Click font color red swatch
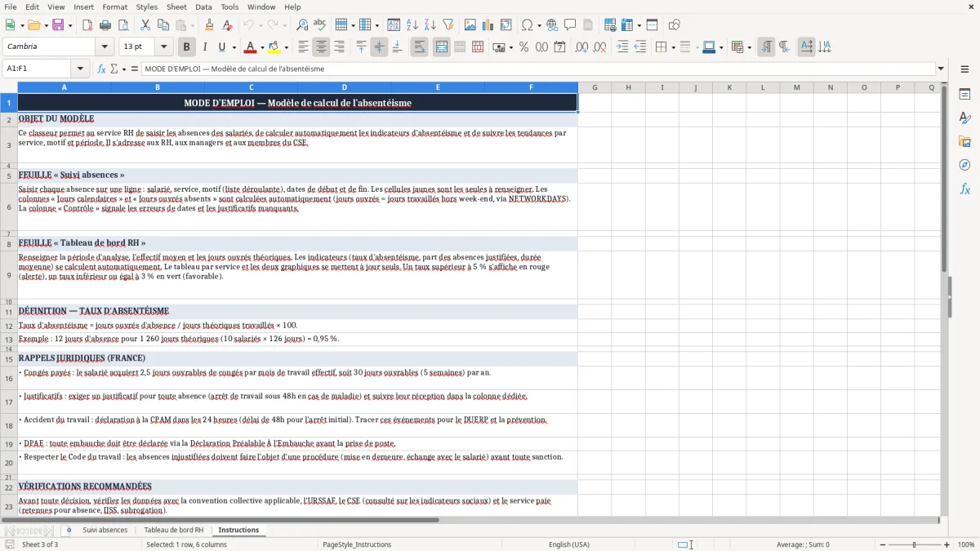Image resolution: width=980 pixels, height=551 pixels. [x=251, y=47]
